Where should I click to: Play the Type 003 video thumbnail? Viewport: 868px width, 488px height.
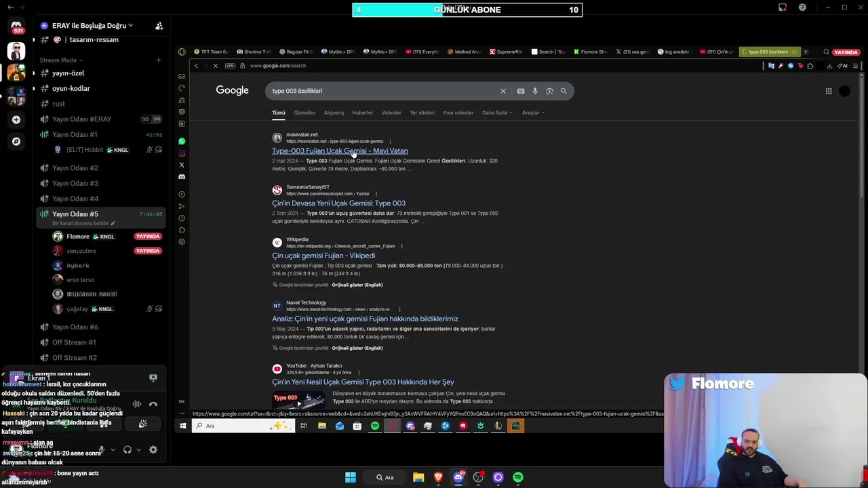(298, 399)
